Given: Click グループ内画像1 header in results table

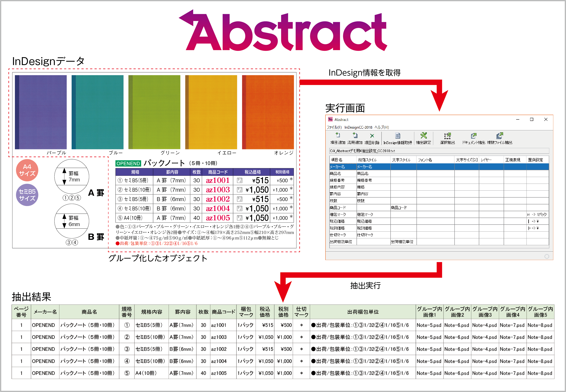Looking at the screenshot, I should pyautogui.click(x=430, y=312).
